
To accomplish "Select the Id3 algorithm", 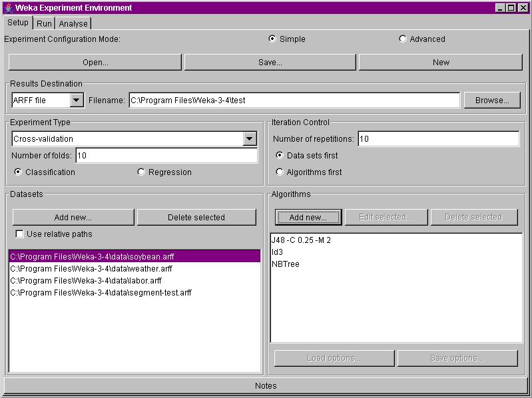I will click(x=396, y=252).
